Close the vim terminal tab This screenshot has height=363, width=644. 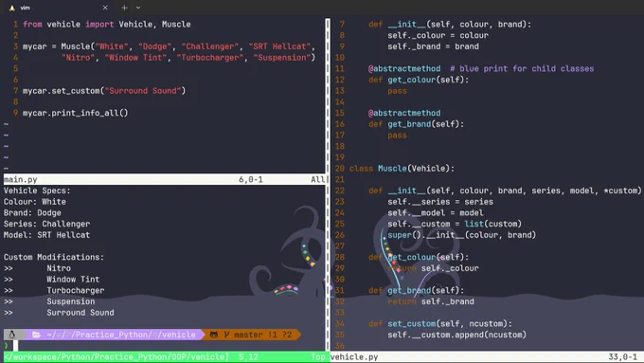click(105, 8)
